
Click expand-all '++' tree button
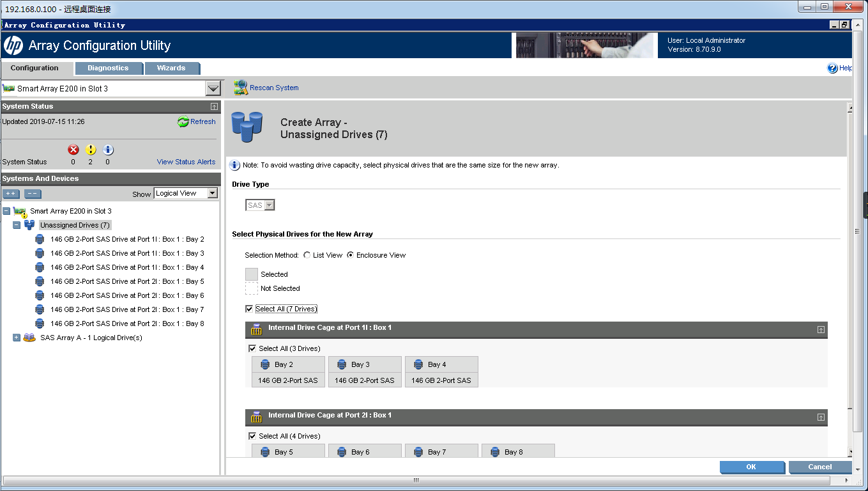11,194
